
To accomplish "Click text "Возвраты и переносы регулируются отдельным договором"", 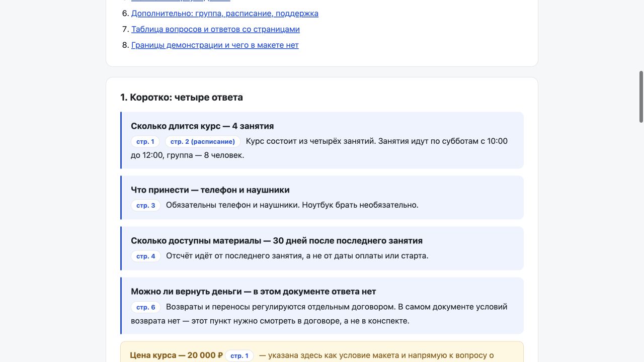I will tap(280, 307).
